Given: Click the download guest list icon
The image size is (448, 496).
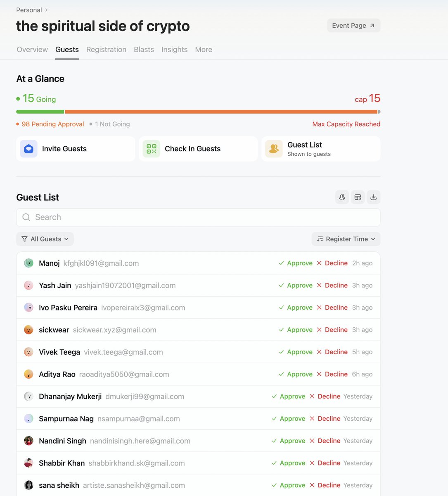Looking at the screenshot, I should click(x=373, y=197).
